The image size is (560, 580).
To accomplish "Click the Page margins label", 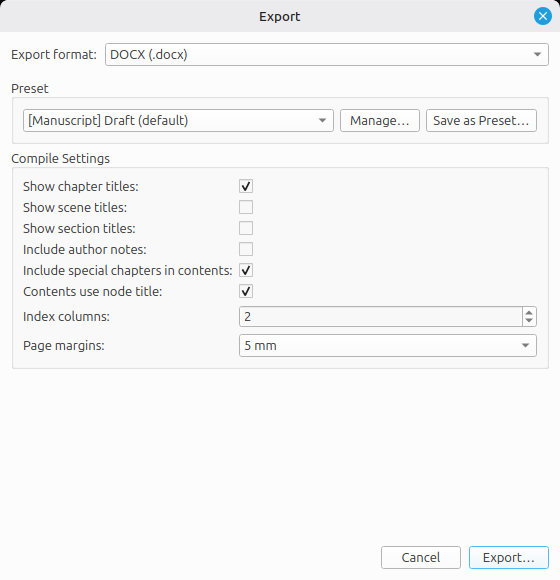I will pyautogui.click(x=64, y=345).
